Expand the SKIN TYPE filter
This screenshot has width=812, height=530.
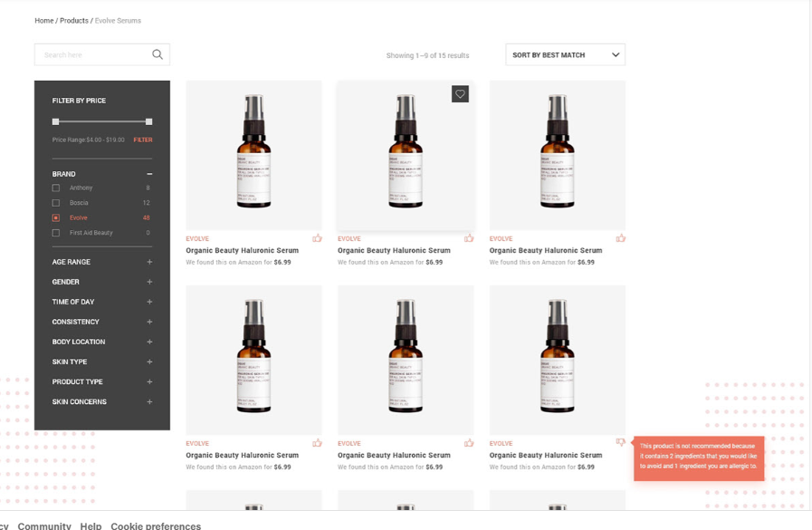[x=149, y=361]
